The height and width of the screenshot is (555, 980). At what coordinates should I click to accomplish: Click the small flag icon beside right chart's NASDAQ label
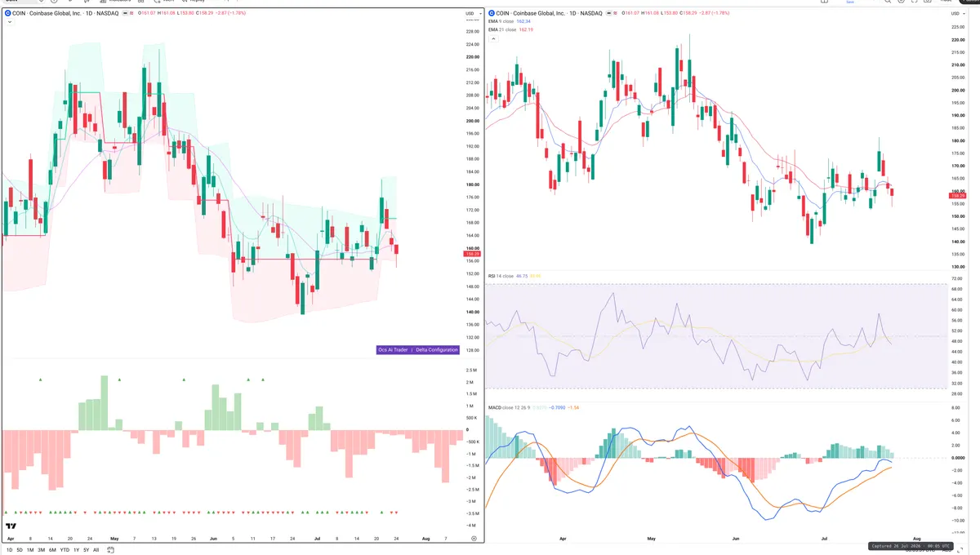tap(608, 14)
